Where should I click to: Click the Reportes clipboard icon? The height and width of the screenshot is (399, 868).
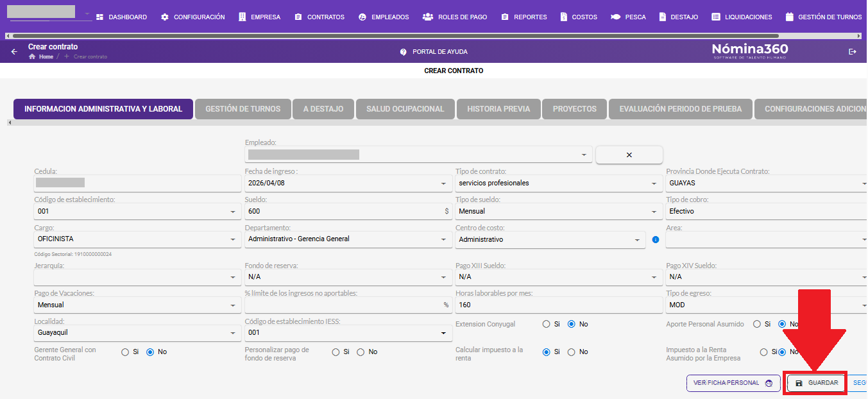click(x=505, y=17)
